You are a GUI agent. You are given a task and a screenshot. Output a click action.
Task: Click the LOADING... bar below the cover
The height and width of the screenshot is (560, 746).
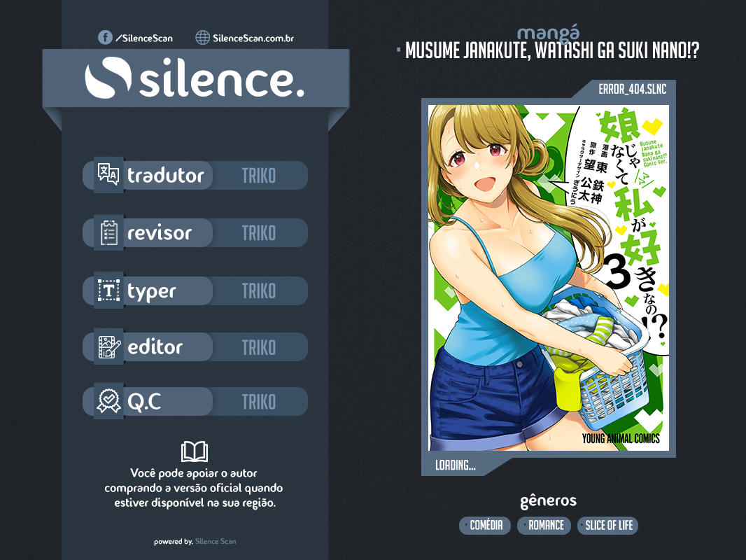[x=456, y=465]
